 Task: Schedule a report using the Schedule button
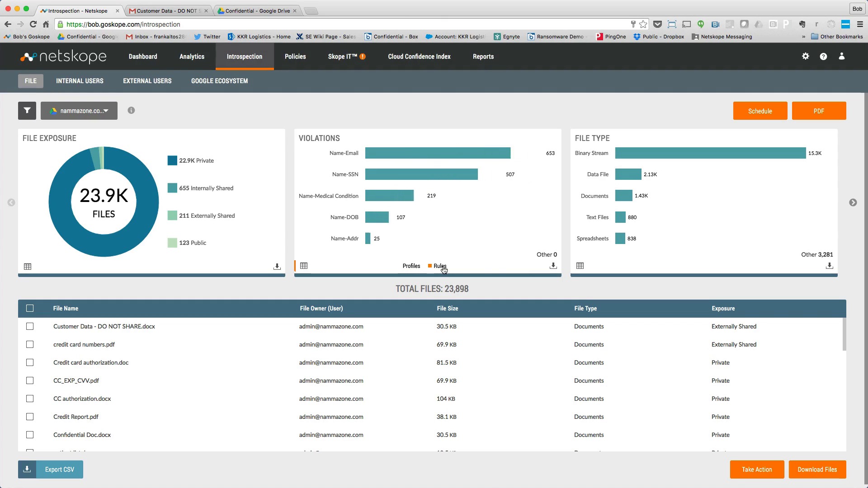tap(760, 111)
